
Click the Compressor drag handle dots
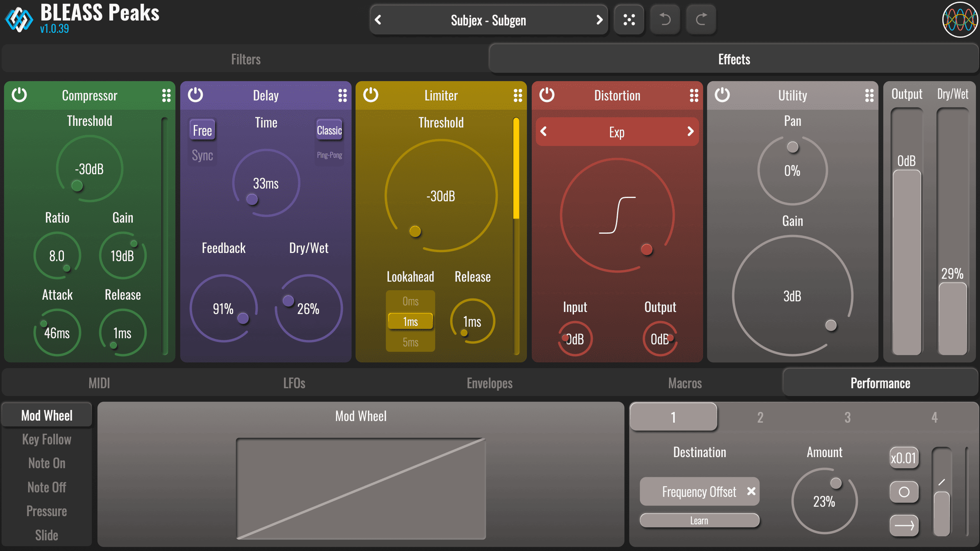pyautogui.click(x=166, y=96)
